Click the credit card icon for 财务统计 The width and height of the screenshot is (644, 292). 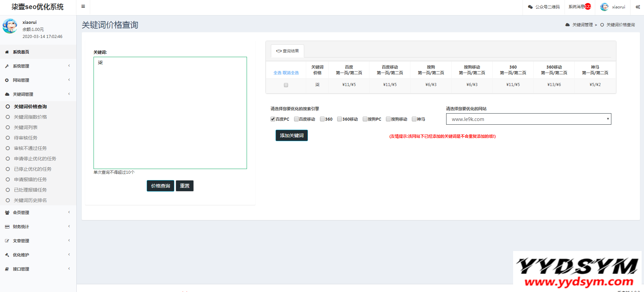[x=7, y=227]
